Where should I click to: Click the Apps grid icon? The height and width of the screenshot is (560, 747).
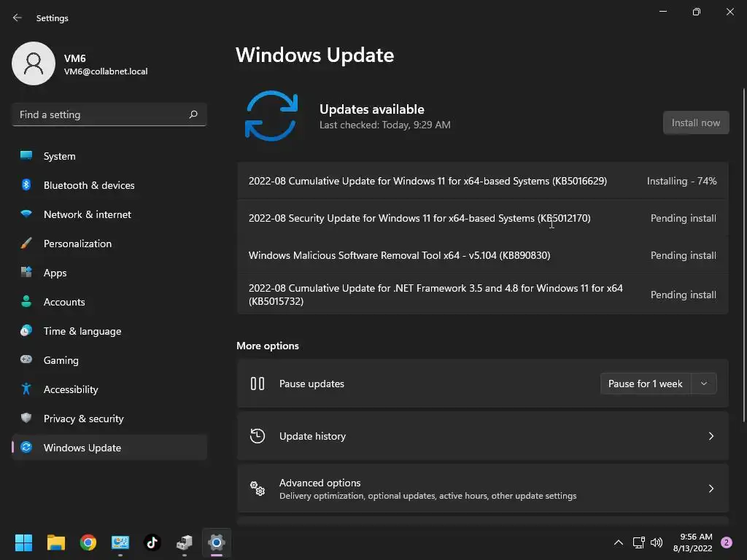26,272
